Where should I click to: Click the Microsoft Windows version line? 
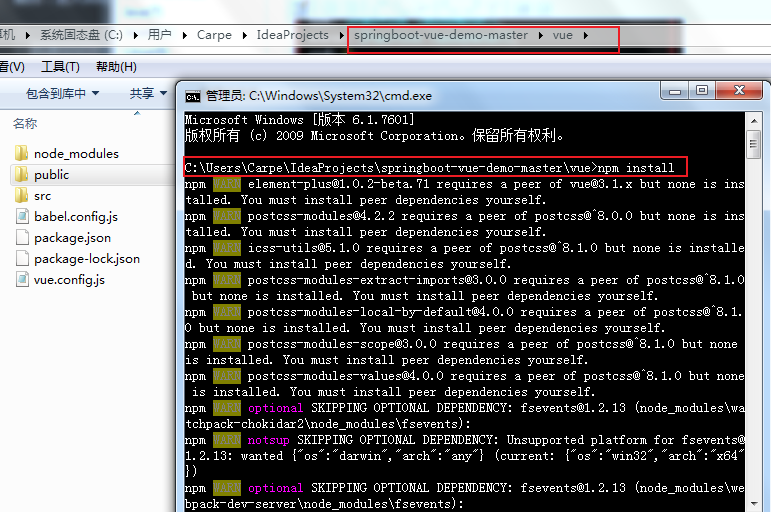299,120
